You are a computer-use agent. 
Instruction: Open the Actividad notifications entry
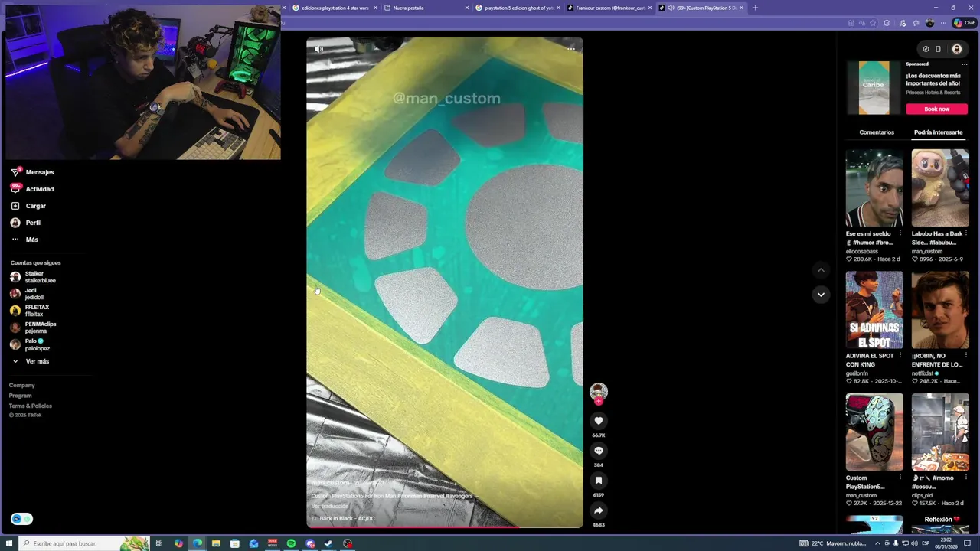32,189
